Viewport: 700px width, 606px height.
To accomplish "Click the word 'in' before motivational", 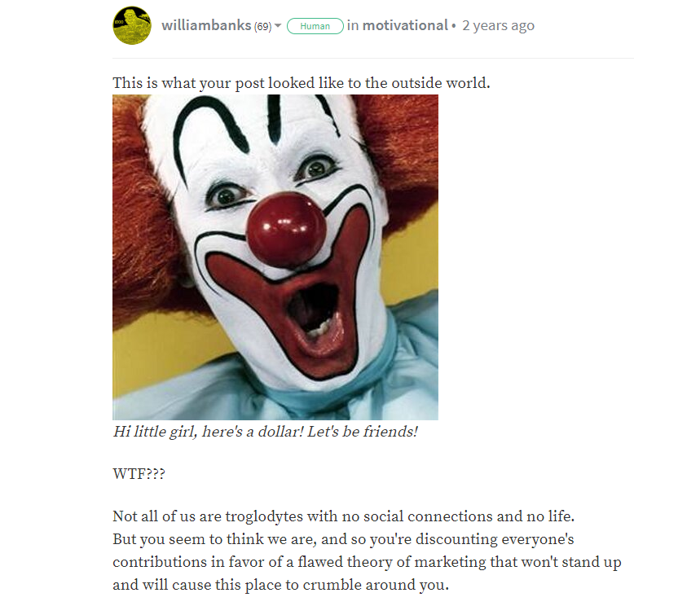I will tap(353, 25).
